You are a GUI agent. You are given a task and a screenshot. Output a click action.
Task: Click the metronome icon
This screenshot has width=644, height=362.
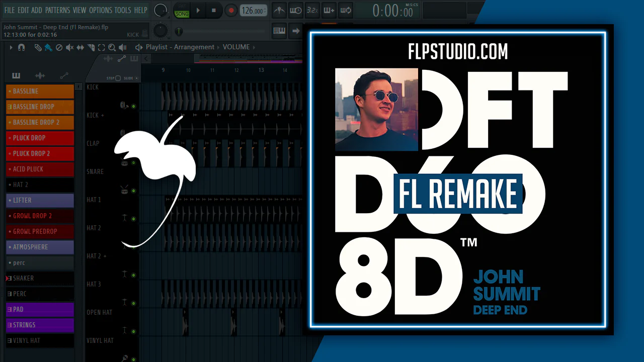click(x=279, y=10)
